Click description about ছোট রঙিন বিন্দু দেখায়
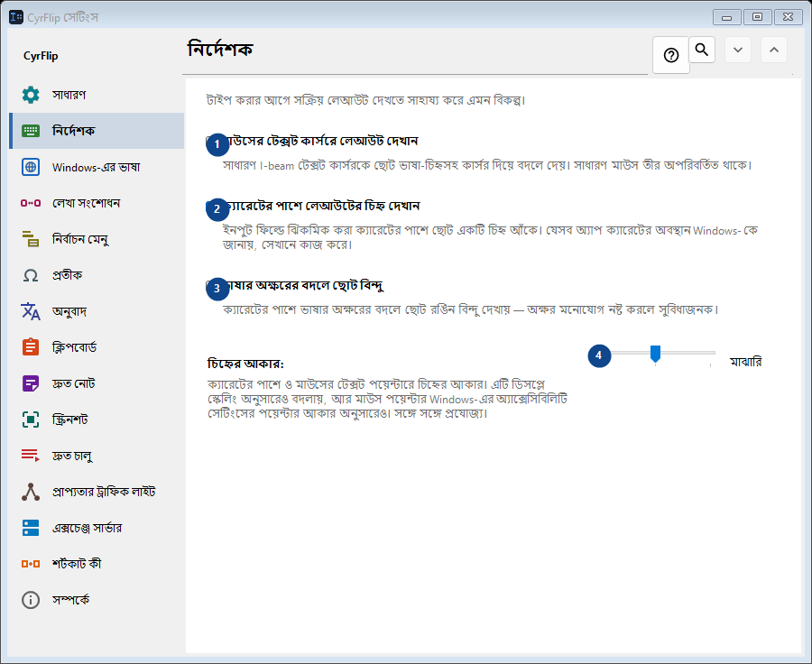 (x=471, y=309)
